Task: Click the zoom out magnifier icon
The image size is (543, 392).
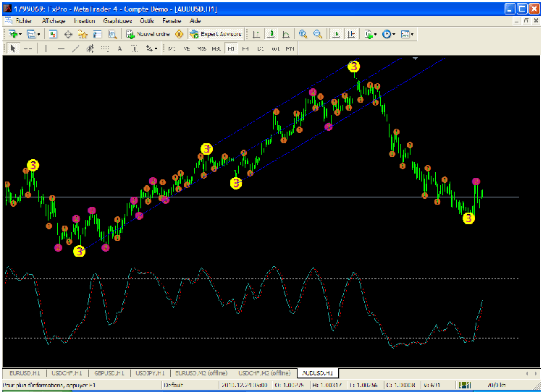Action: [x=317, y=34]
